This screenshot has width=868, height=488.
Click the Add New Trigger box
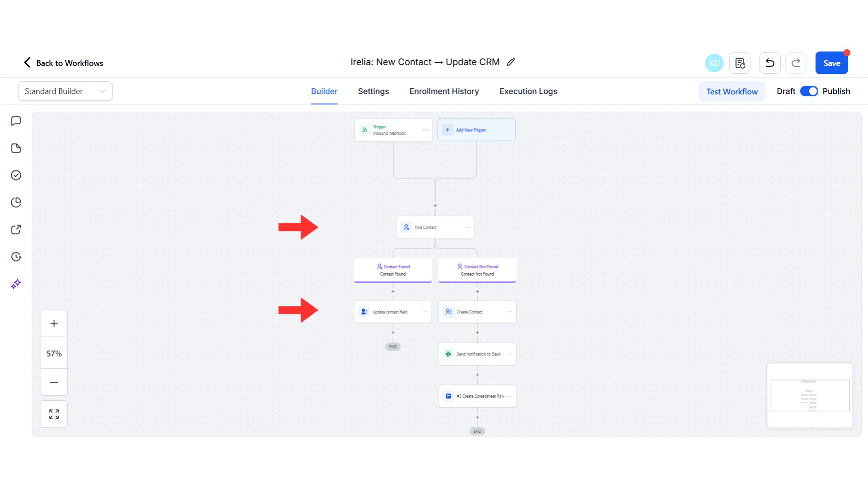click(x=476, y=130)
